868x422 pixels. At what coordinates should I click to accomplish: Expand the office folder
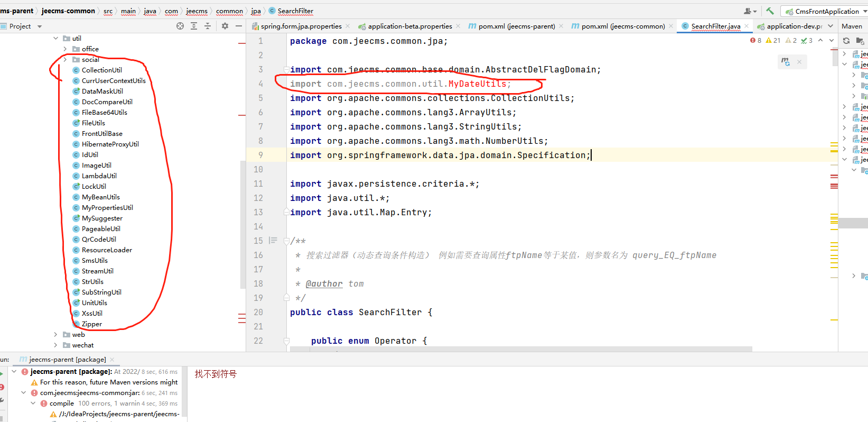pyautogui.click(x=65, y=49)
